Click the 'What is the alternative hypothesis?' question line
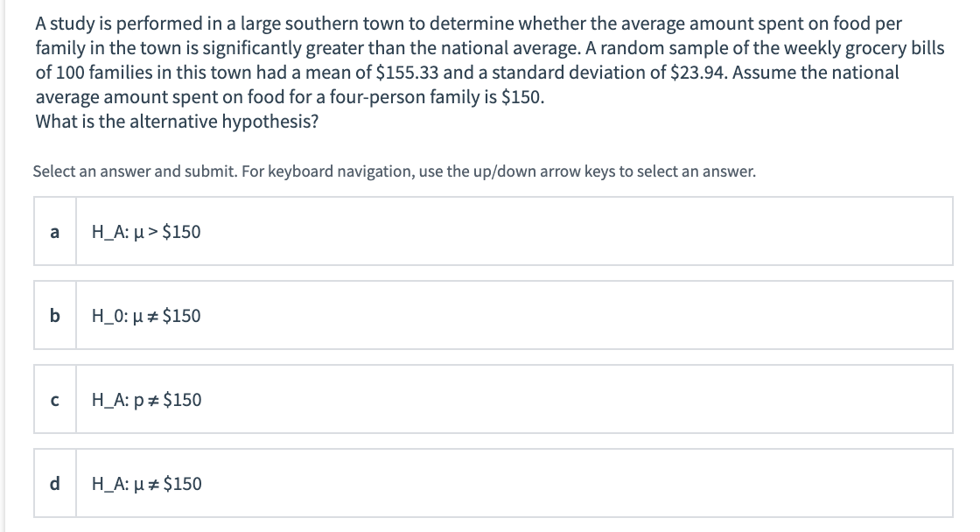This screenshot has height=532, width=980. (177, 122)
